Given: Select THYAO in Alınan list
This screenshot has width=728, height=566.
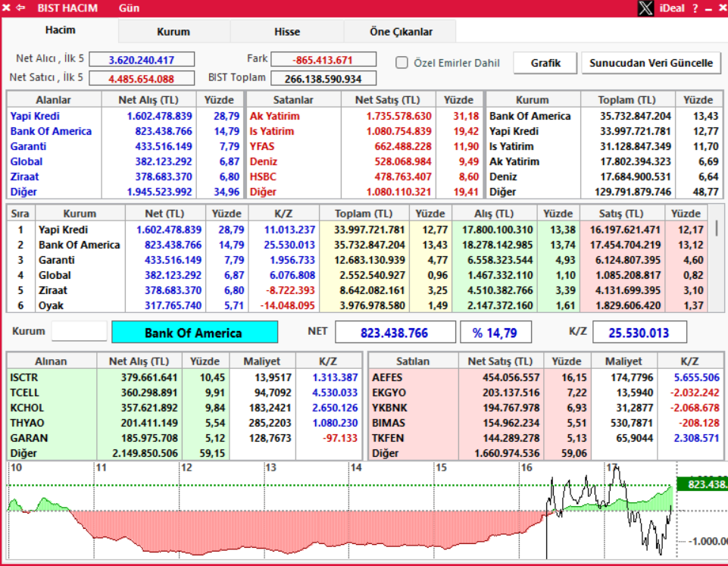Looking at the screenshot, I should [x=27, y=423].
